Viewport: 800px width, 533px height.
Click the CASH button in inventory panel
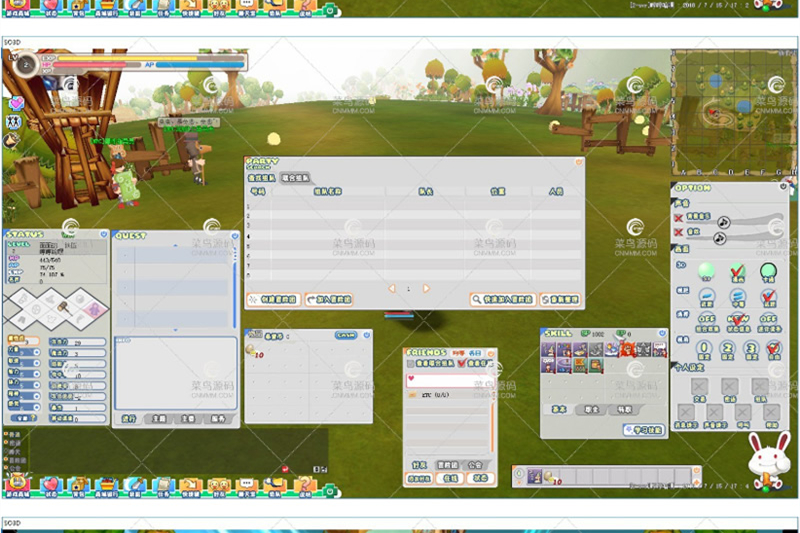345,335
